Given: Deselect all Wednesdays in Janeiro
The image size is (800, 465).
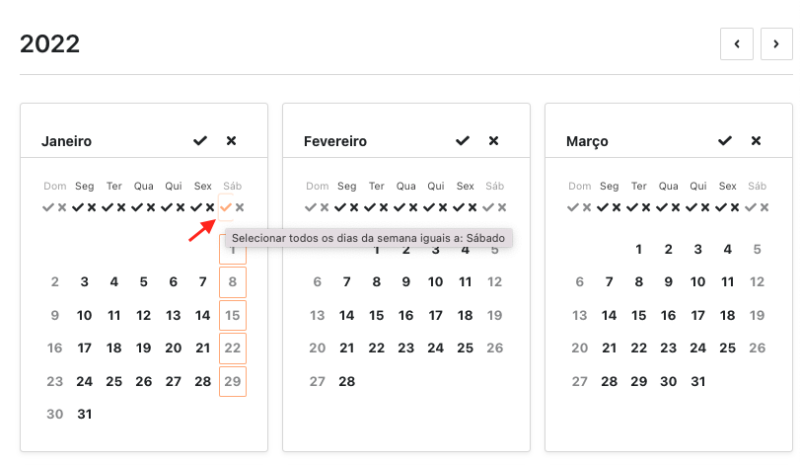Looking at the screenshot, I should tap(151, 207).
